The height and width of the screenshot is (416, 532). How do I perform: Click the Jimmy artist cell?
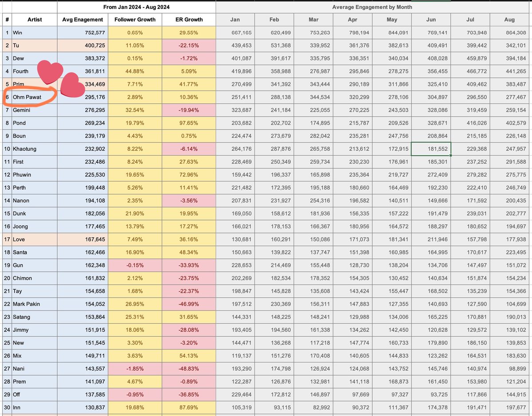[35, 330]
